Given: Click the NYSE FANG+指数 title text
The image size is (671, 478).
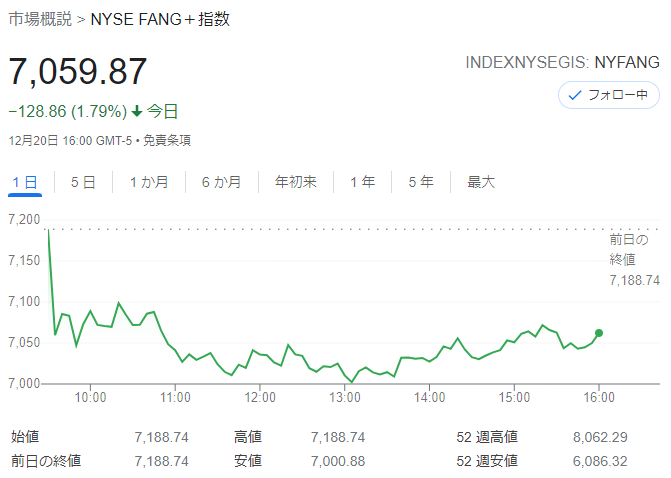Looking at the screenshot, I should click(x=160, y=20).
